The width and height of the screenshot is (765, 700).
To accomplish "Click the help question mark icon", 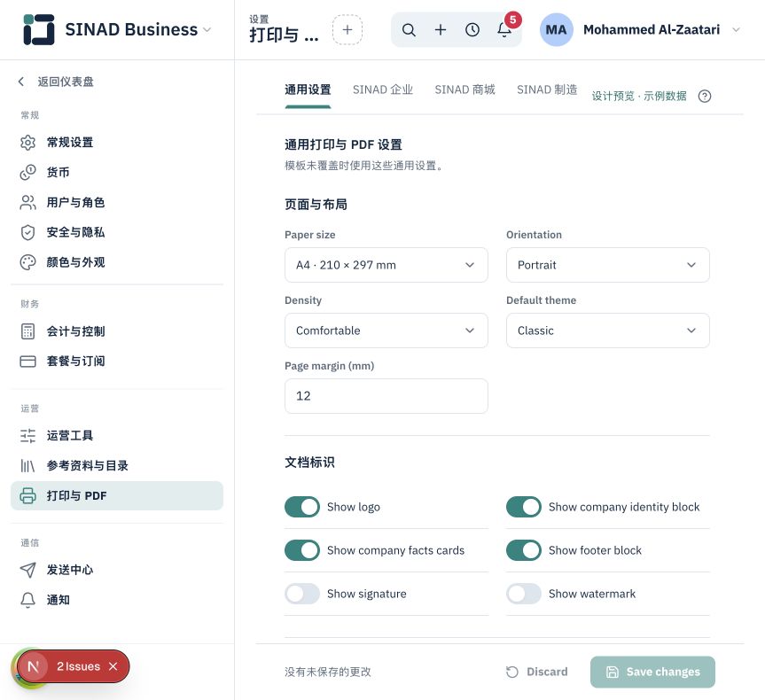I will click(705, 96).
